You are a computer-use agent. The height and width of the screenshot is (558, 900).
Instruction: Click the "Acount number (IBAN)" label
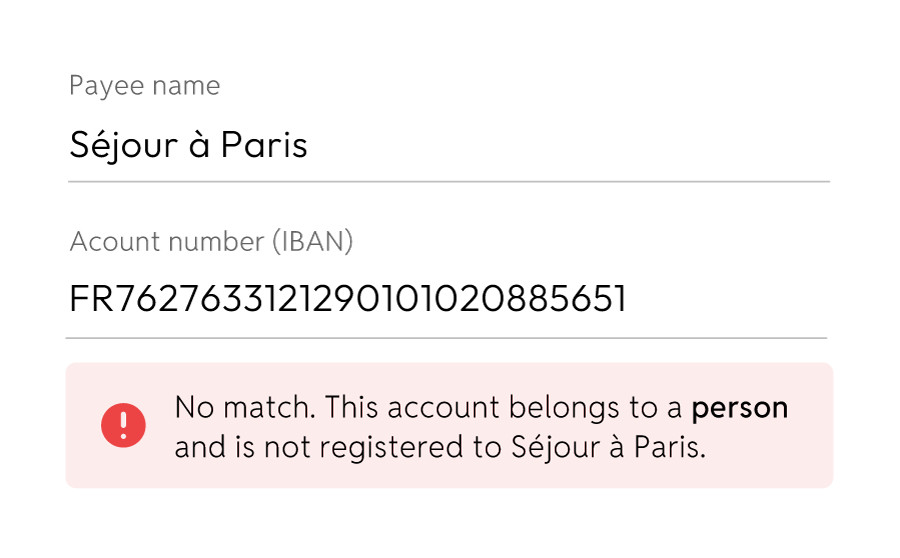click(211, 242)
